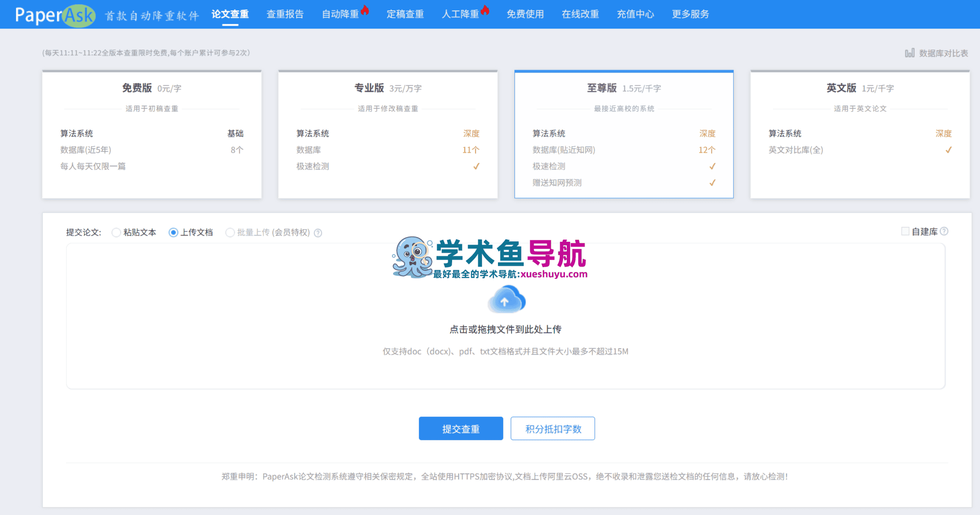980x515 pixels.
Task: Click the 适用于英文论文 subtitle
Action: pos(860,109)
